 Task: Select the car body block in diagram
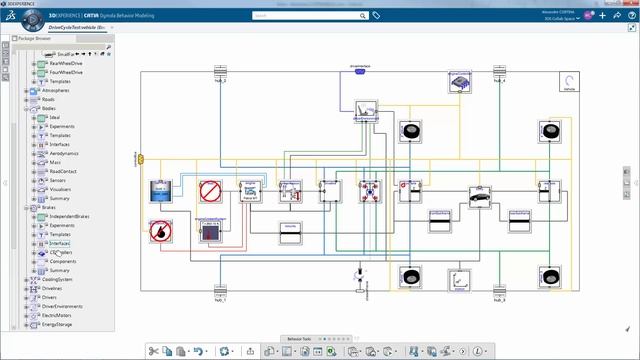pyautogui.click(x=480, y=197)
